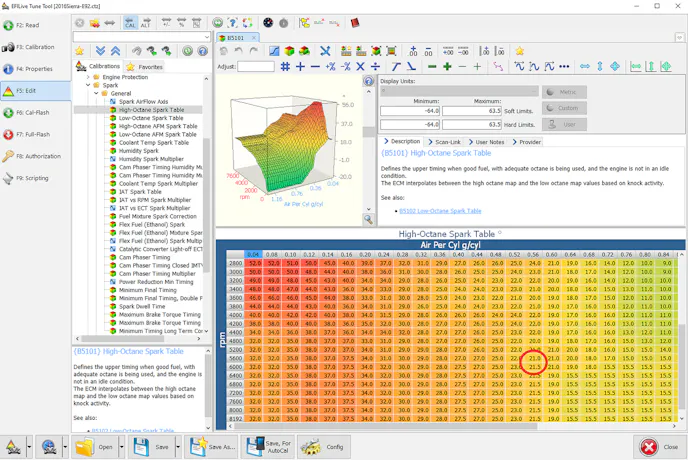Click the F9: Scripting icon
The width and height of the screenshot is (688, 460).
[9, 178]
